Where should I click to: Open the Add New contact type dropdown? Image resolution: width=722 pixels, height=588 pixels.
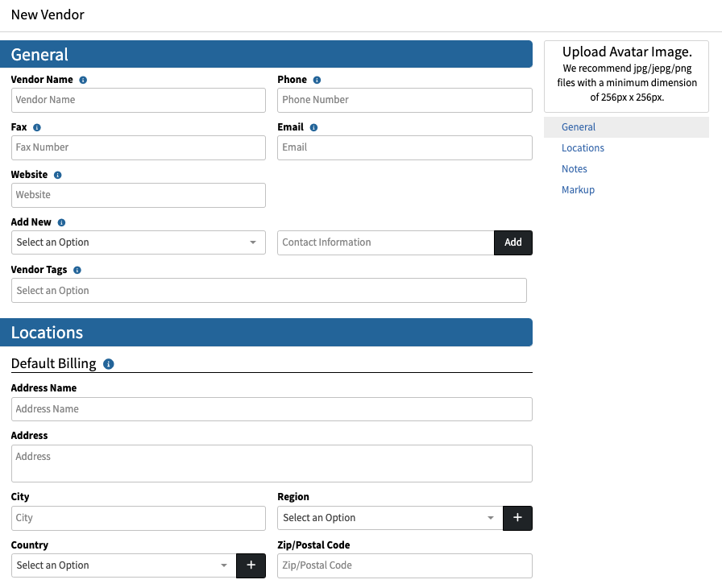point(138,242)
